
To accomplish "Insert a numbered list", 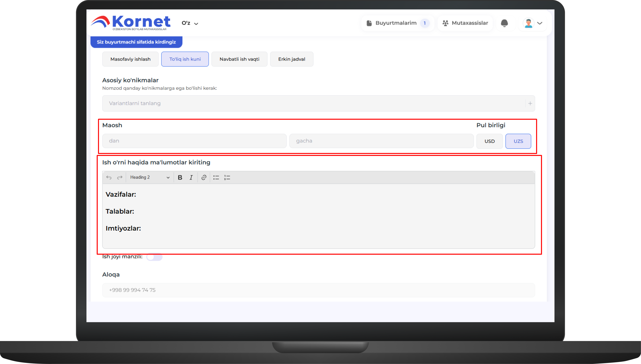I will (x=227, y=177).
